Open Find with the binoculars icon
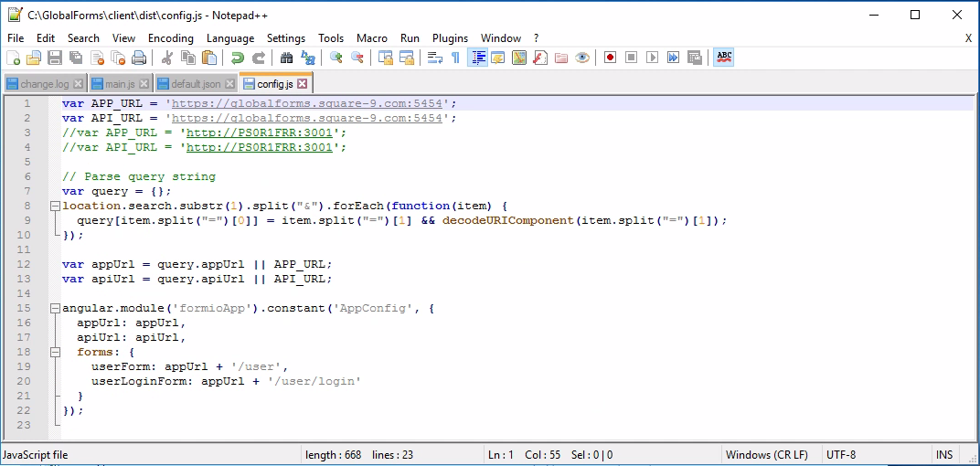 (x=286, y=58)
